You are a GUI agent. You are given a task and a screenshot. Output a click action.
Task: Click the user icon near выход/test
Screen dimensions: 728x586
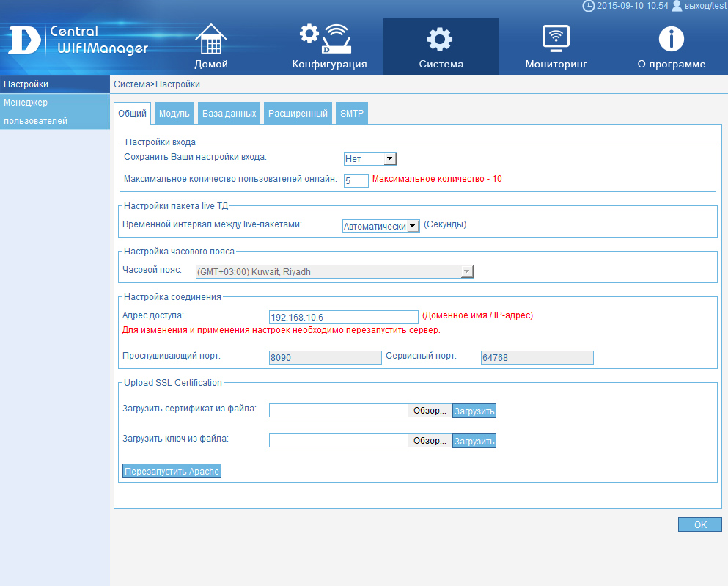coord(677,6)
